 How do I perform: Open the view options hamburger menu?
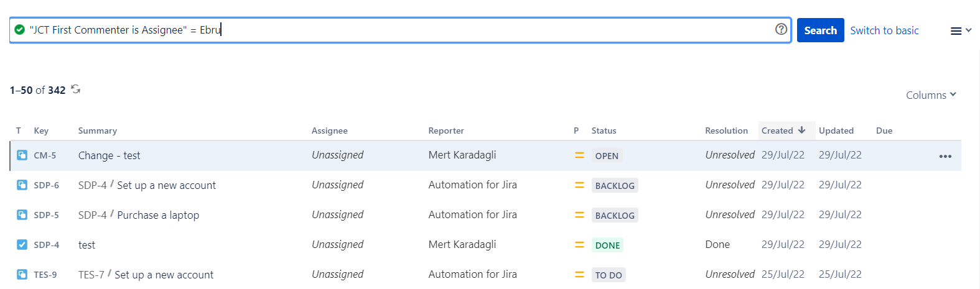click(x=961, y=30)
